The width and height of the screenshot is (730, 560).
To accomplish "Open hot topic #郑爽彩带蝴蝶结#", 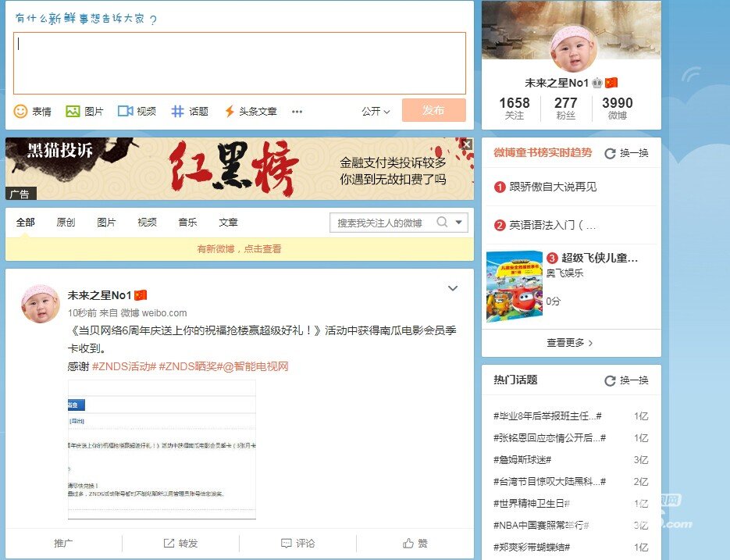I will point(532,548).
